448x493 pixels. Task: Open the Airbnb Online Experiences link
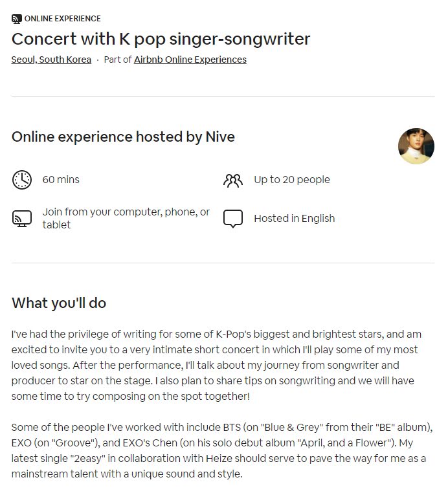click(x=190, y=60)
